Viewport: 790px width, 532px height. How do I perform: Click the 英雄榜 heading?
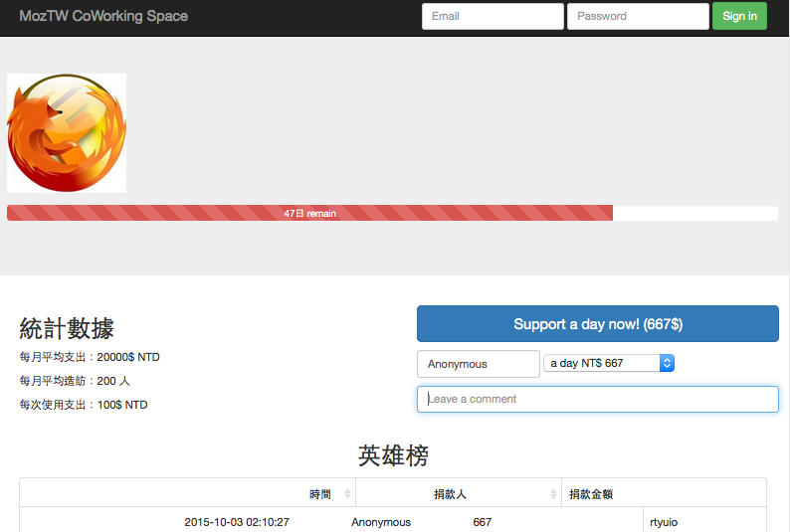coord(393,456)
